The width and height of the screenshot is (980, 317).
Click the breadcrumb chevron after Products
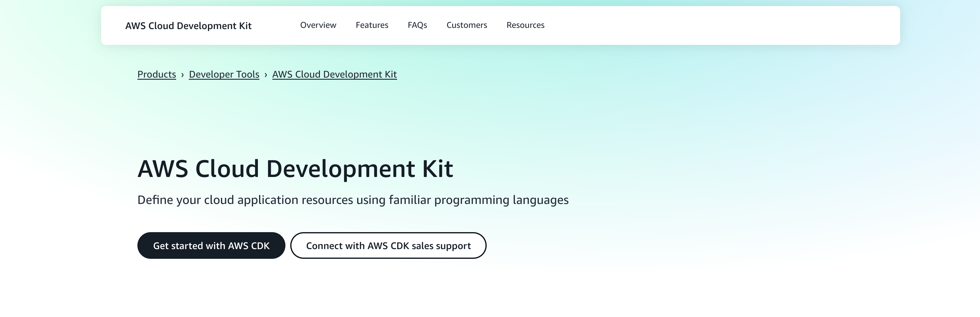point(183,74)
